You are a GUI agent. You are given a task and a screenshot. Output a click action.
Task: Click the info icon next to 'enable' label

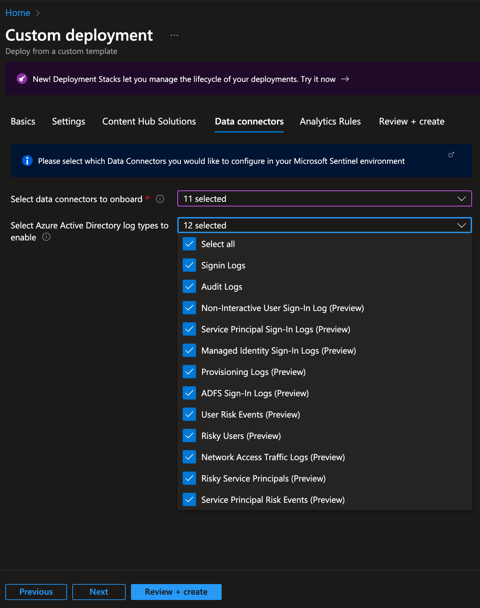coord(46,237)
